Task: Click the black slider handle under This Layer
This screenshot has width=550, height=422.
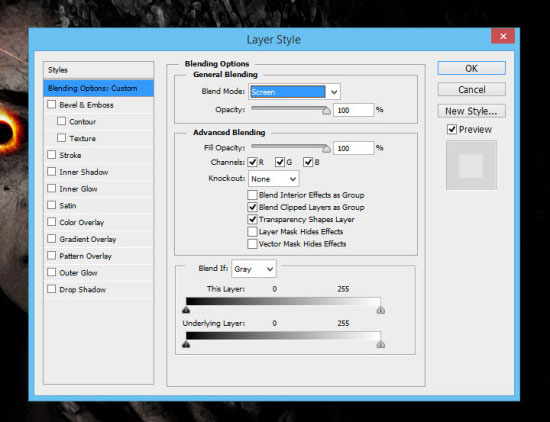Action: [186, 310]
